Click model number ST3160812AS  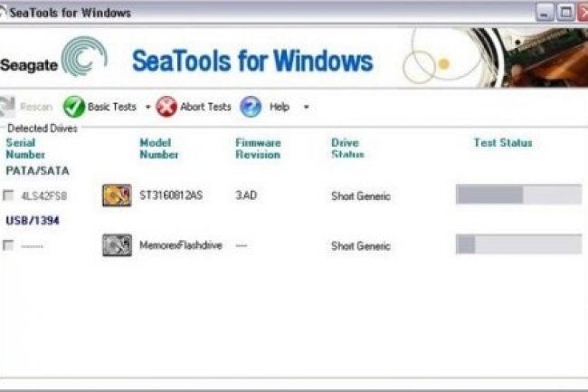pyautogui.click(x=171, y=196)
